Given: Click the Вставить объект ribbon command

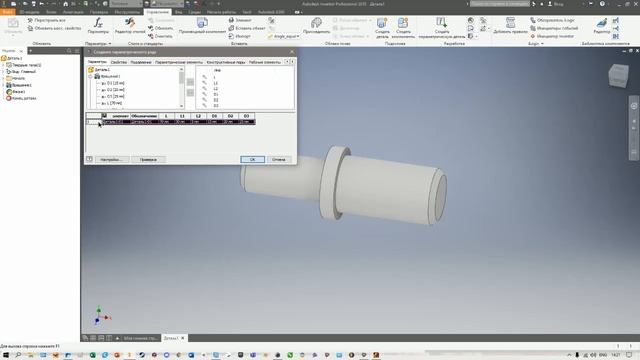Looking at the screenshot, I should tap(247, 28).
